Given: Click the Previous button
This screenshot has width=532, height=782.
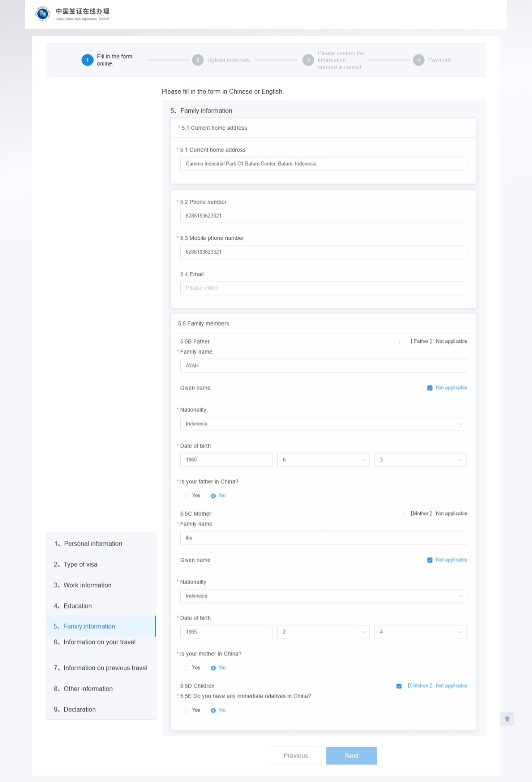Looking at the screenshot, I should pos(296,756).
